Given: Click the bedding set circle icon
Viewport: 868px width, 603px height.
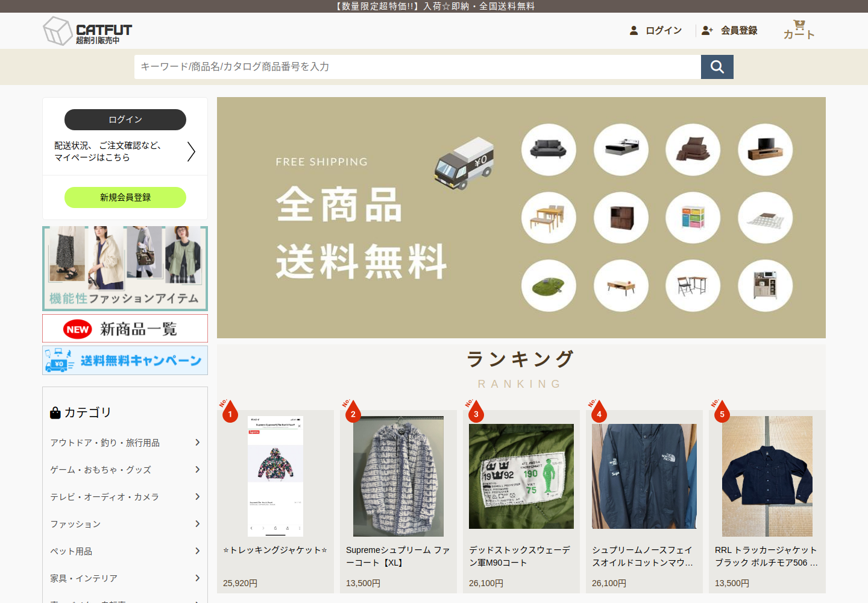Looking at the screenshot, I should [x=693, y=150].
